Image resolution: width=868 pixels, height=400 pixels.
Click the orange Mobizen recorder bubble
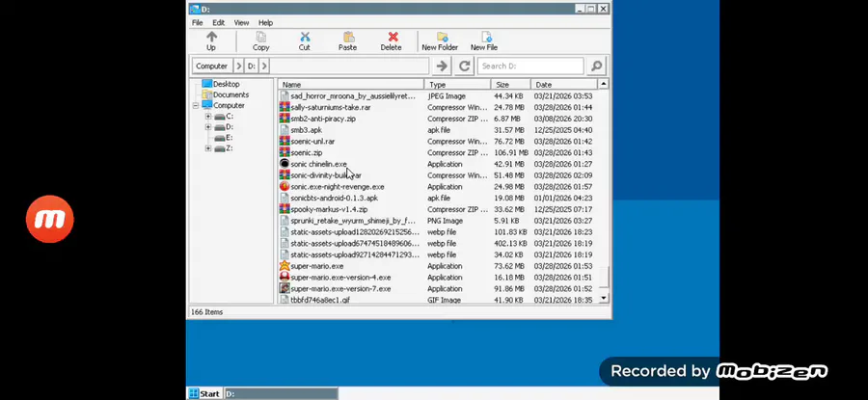[x=50, y=219]
